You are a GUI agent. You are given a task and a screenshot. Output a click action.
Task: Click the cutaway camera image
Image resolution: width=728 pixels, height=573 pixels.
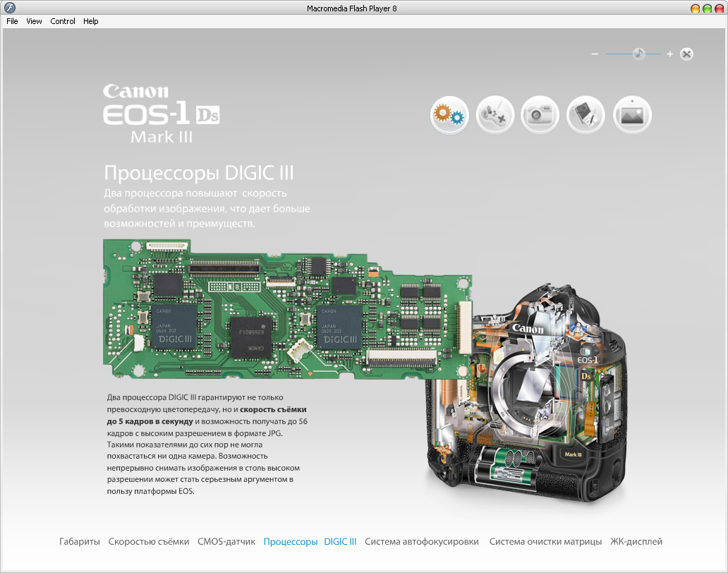pos(526,394)
